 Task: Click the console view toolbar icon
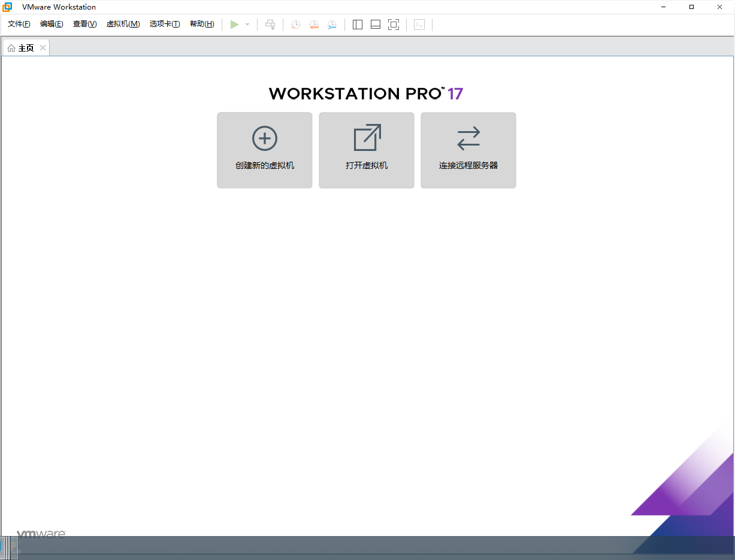[x=419, y=25]
